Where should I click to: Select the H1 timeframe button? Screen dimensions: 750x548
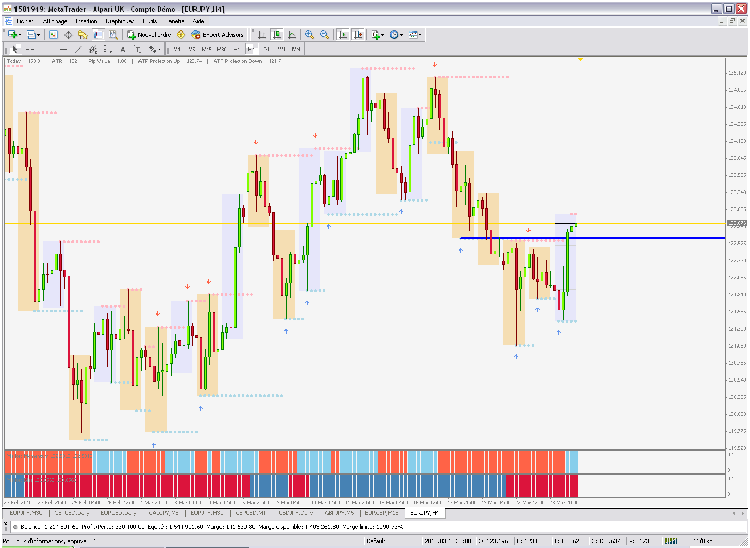coord(237,49)
